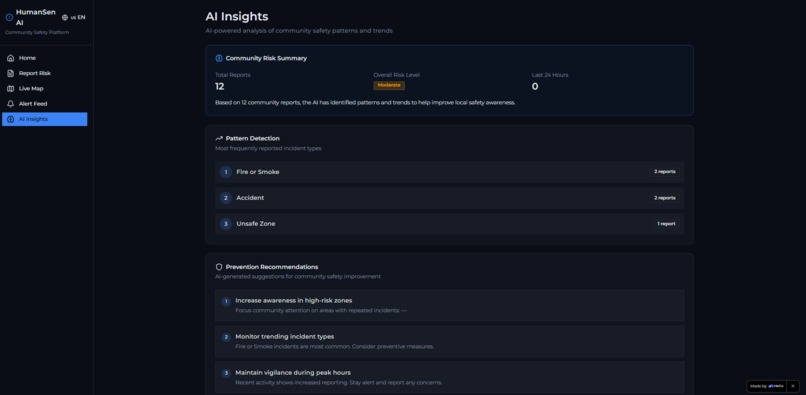Click the Accident 2 reports badge
Screen dimensions: 806x395
pos(665,198)
